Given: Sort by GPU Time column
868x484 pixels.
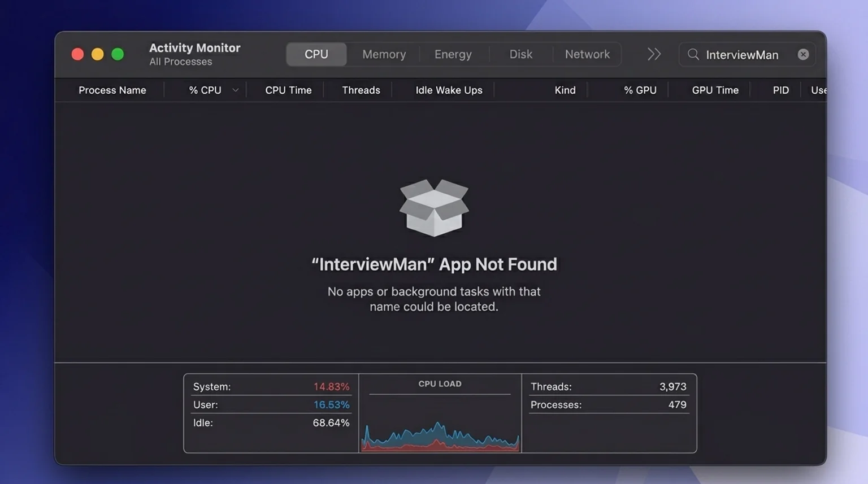Looking at the screenshot, I should click(715, 90).
